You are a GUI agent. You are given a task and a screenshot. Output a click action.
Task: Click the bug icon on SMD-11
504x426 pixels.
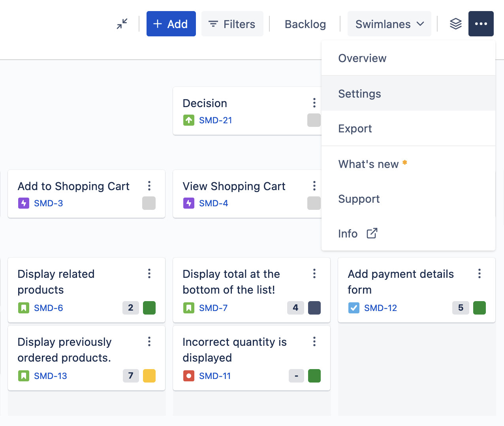tap(188, 376)
